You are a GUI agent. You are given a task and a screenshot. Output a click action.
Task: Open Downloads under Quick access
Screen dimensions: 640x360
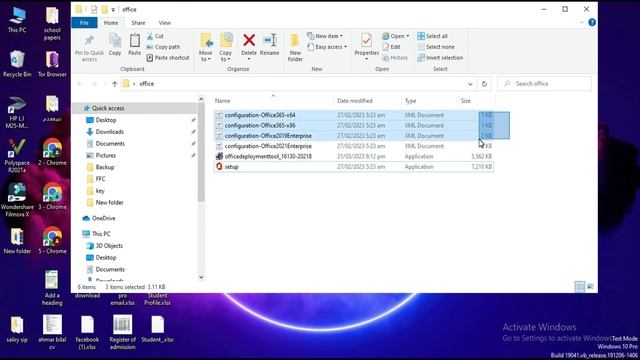(x=109, y=132)
